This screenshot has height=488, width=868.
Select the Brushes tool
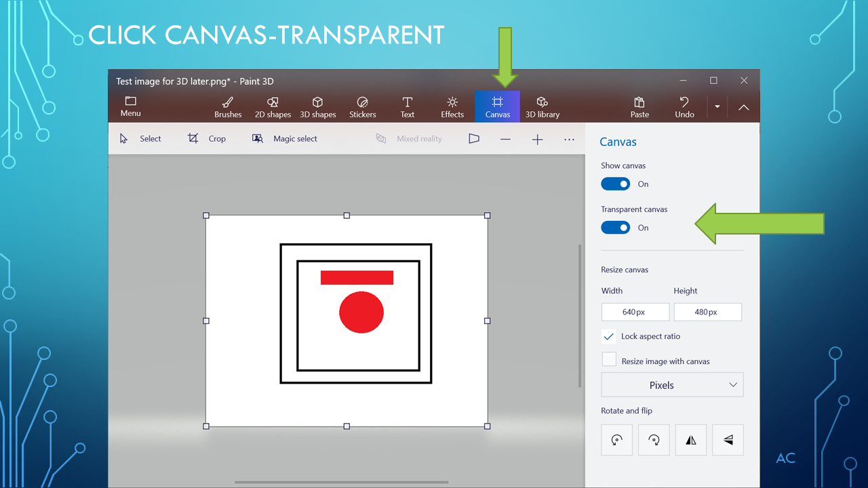228,106
